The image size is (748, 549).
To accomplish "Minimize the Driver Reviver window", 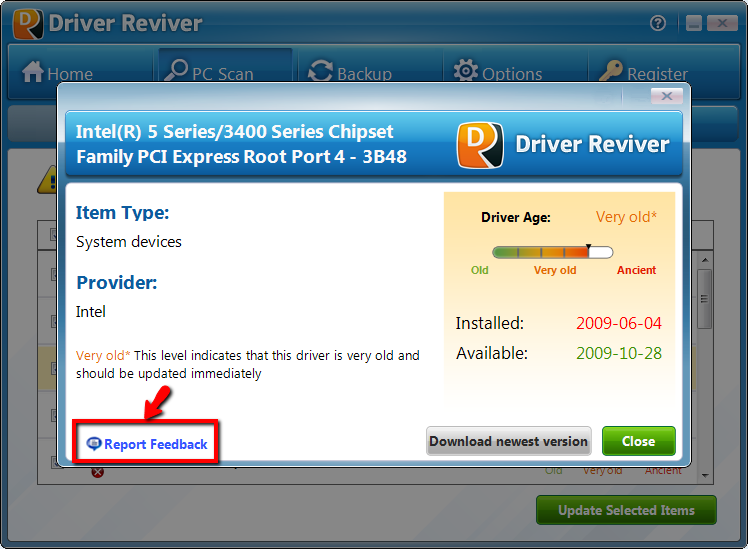I will tap(692, 23).
